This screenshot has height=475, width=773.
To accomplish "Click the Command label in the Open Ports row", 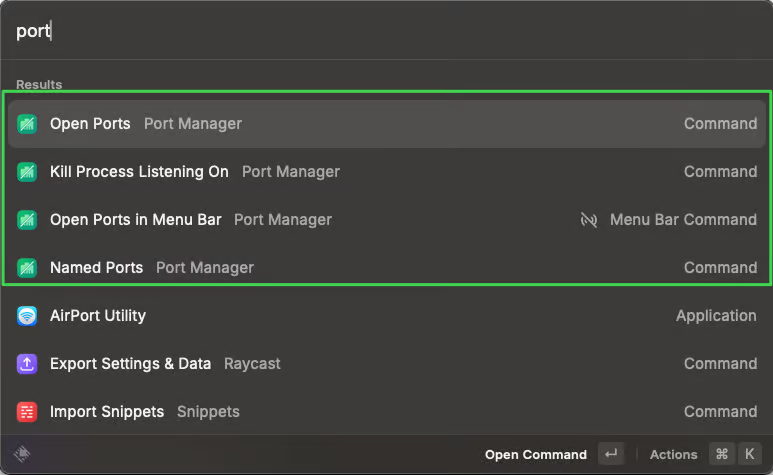I will [720, 124].
